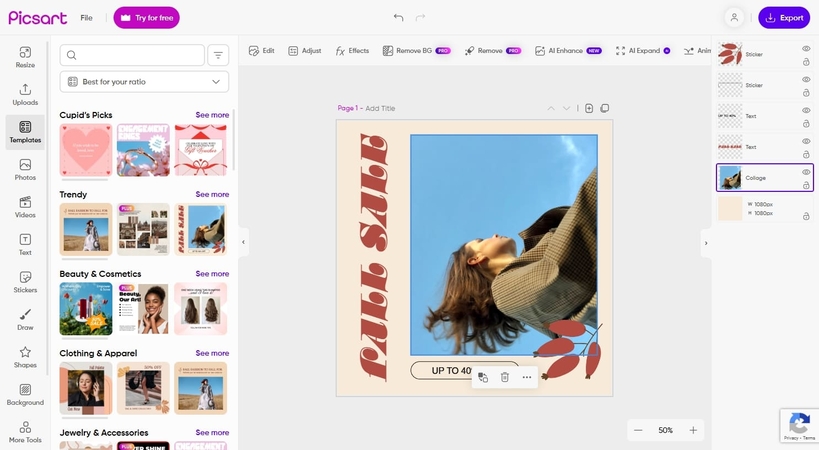Open the Background panel
819x450 pixels.
(x=25, y=395)
